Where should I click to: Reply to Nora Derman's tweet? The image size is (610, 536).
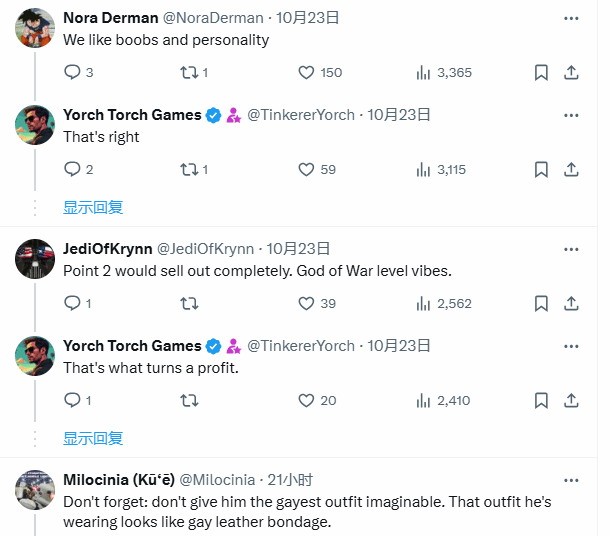72,72
